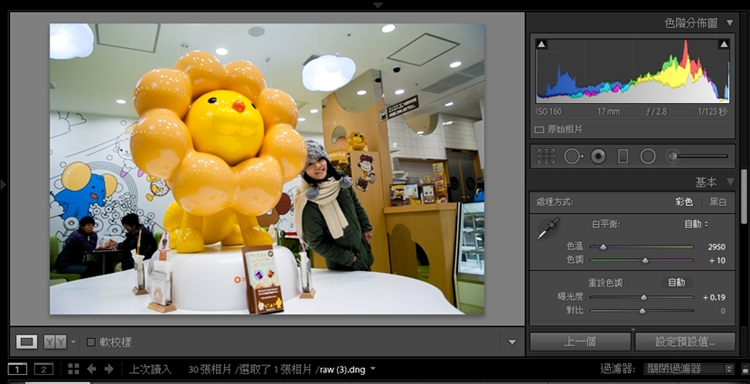This screenshot has width=750, height=384.
Task: Click the main photo preview
Action: (267, 169)
